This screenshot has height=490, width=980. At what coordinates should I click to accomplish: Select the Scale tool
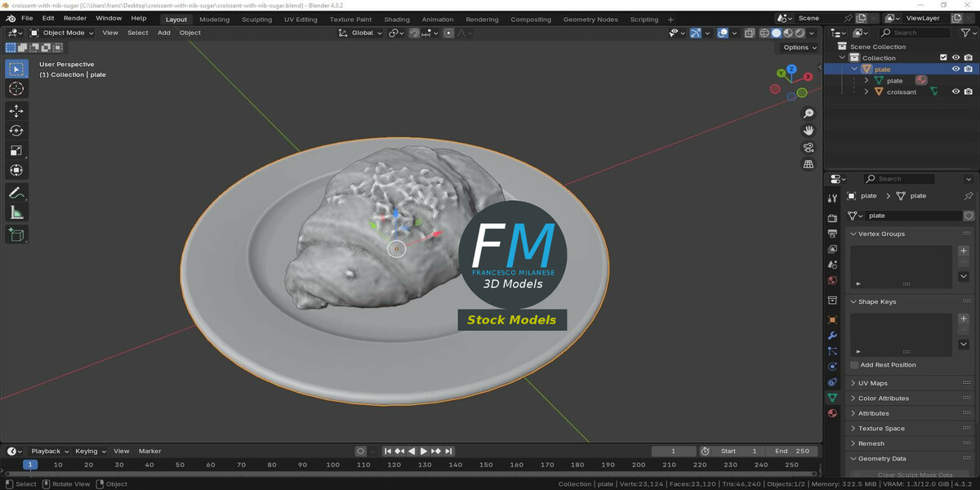pos(16,150)
